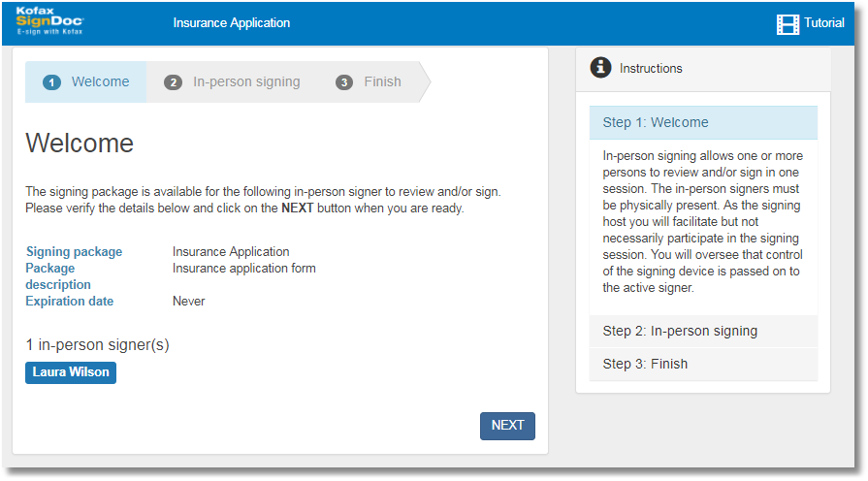Go to In-person signing wizard step

pos(246,82)
